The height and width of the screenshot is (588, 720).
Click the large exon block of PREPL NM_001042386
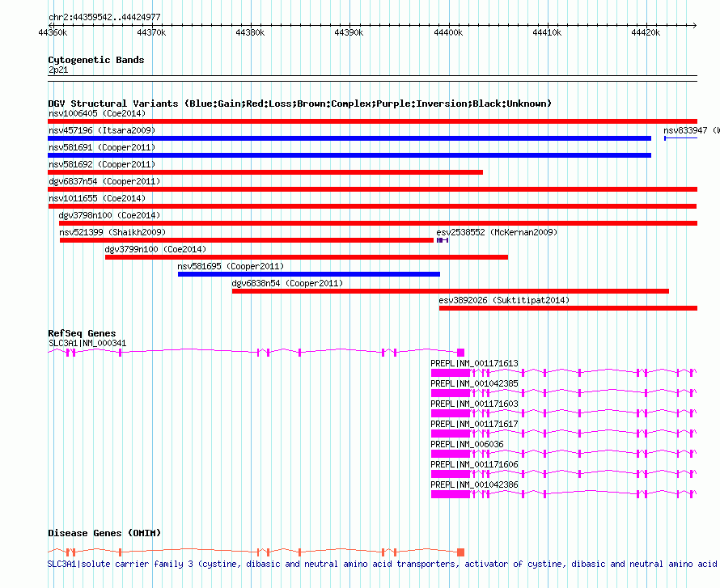coord(451,494)
